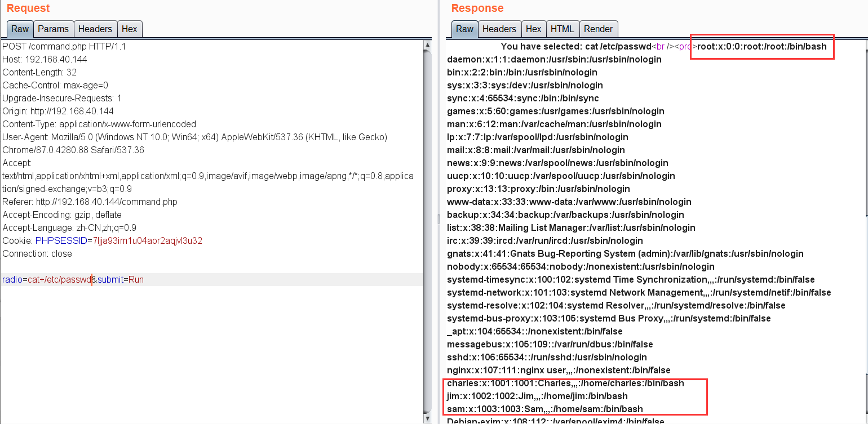Switch to the Response Raw tab
868x424 pixels.
pos(464,29)
